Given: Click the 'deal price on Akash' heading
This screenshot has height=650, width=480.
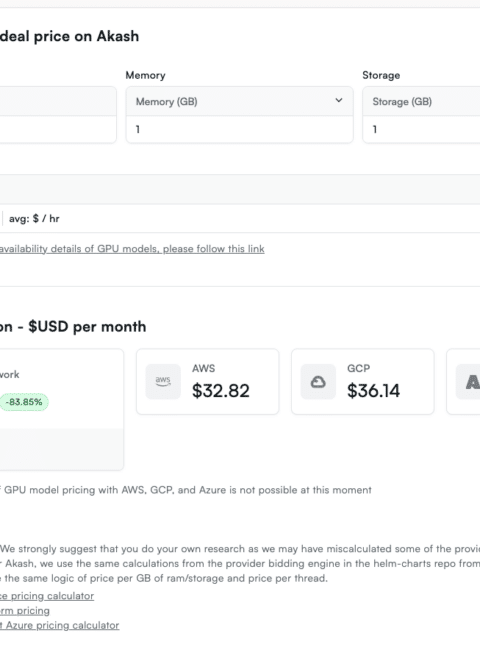Looking at the screenshot, I should click(x=69, y=36).
